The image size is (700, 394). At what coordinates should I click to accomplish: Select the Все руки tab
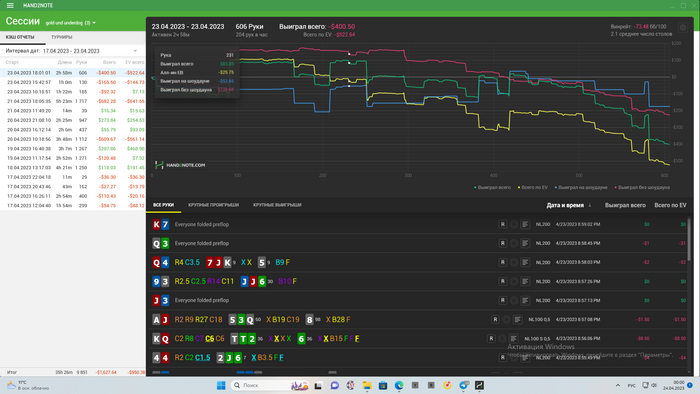163,205
